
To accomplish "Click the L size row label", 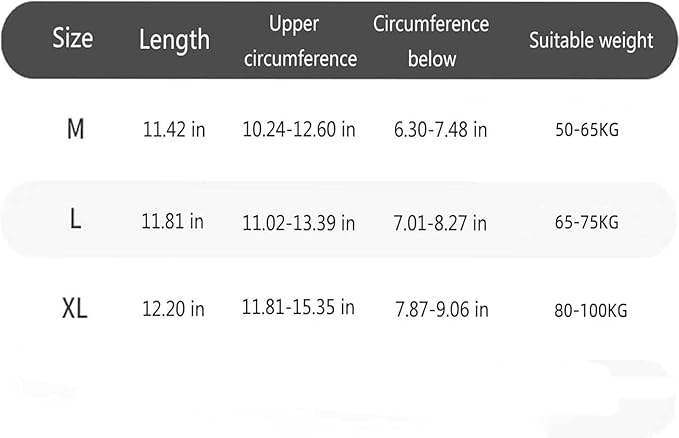I will click(x=75, y=220).
